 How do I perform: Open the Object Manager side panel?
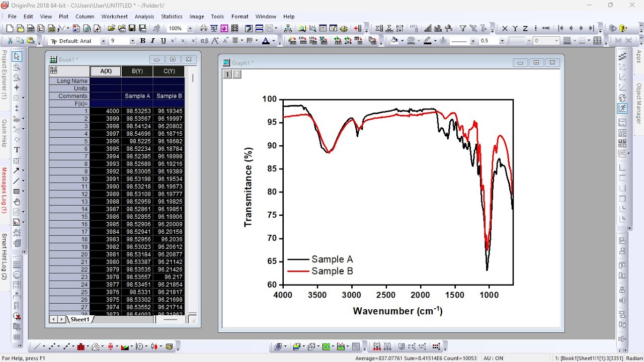(639, 104)
